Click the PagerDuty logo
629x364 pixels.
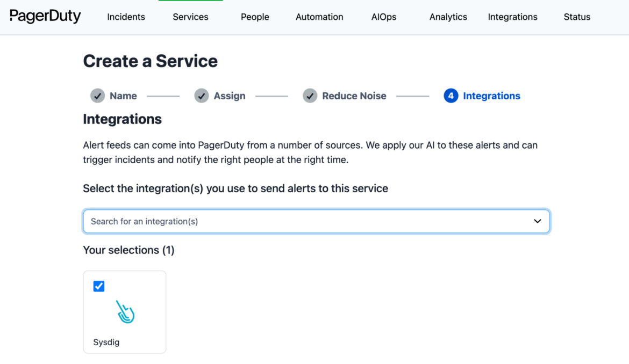(x=45, y=17)
